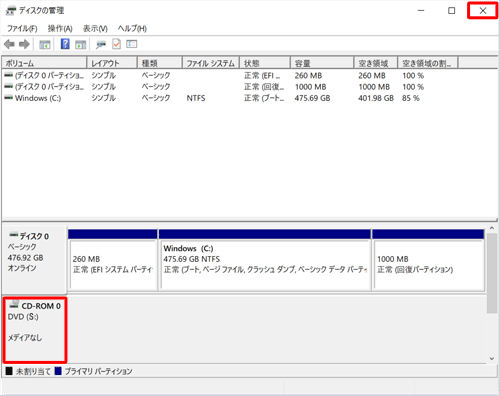Sort by the 容量 column header
500x396 pixels.
tap(322, 63)
